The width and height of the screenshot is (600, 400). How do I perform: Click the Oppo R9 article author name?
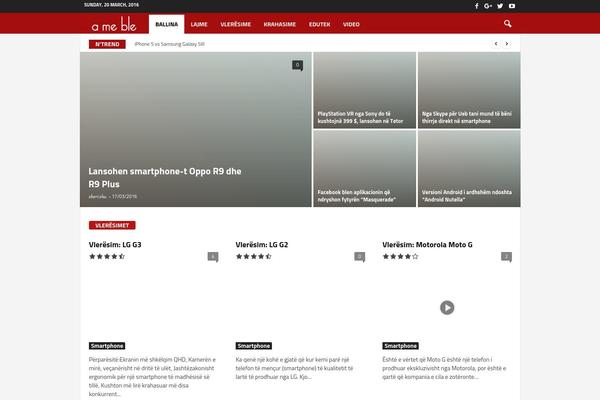[97, 196]
